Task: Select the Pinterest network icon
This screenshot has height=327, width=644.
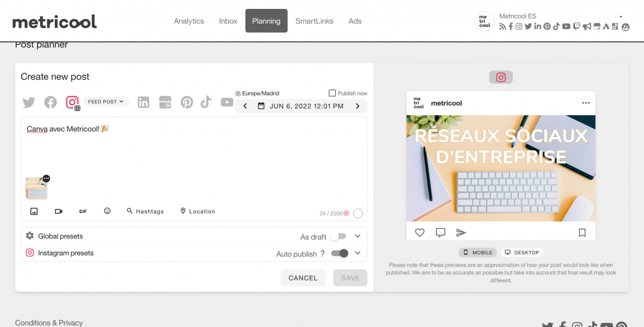Action: click(x=187, y=103)
